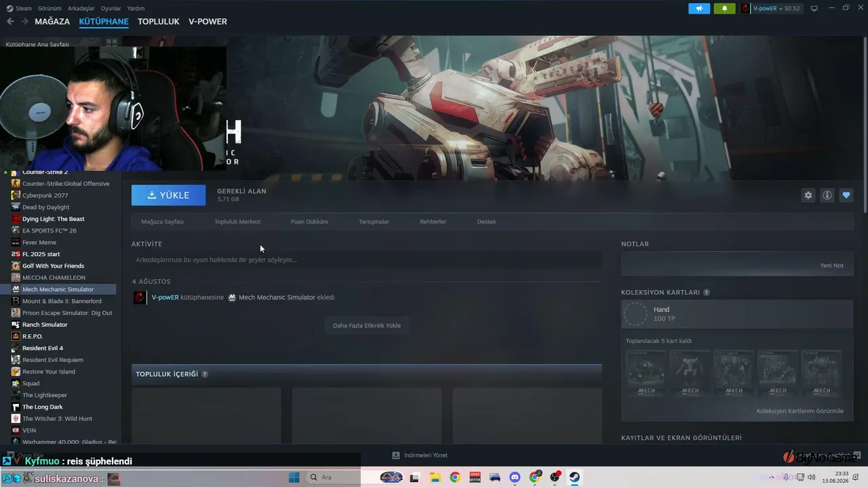Open the green notifications bell
Image resolution: width=868 pixels, height=488 pixels.
click(x=724, y=8)
